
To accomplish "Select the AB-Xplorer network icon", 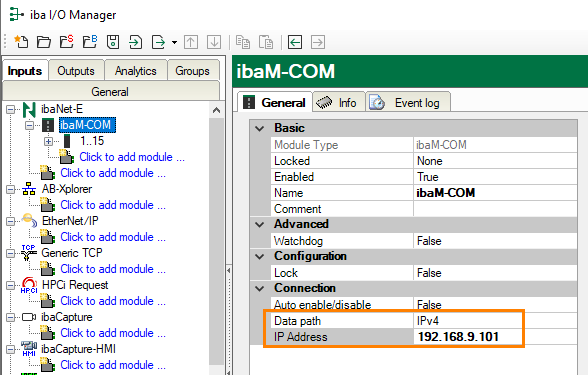I will 29,189.
